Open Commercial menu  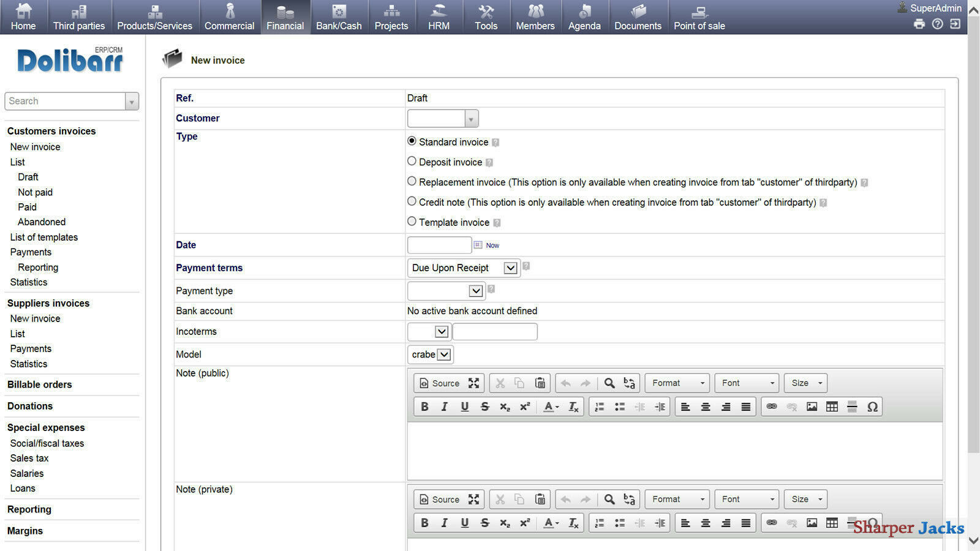coord(230,17)
